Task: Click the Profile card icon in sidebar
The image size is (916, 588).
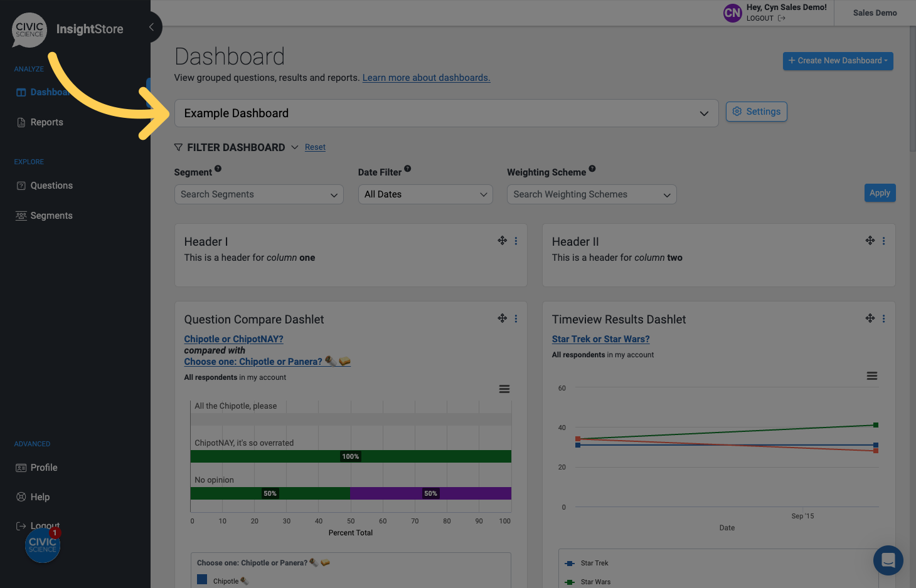Action: 21,468
